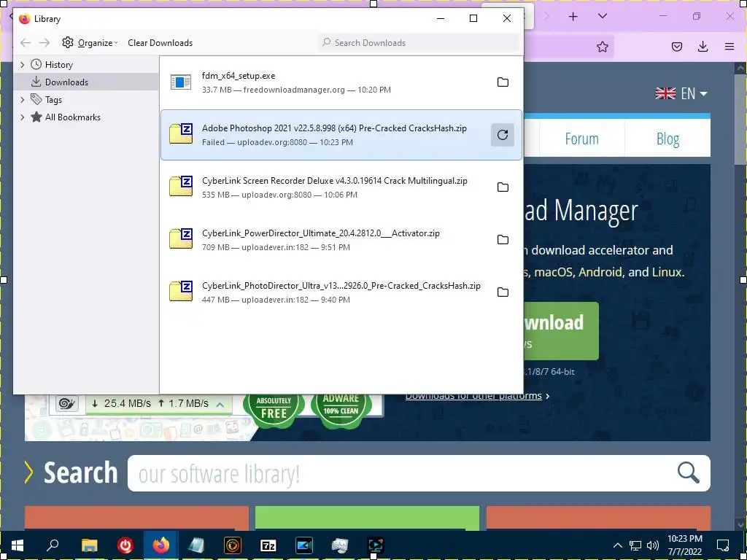Show hidden system tray icons
Viewport: 747px width, 560px height.
(x=617, y=545)
